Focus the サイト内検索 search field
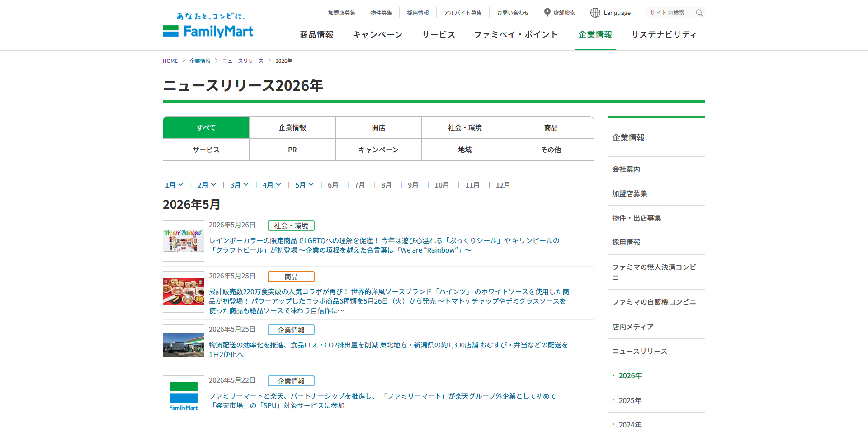The height and width of the screenshot is (427, 868). click(670, 13)
